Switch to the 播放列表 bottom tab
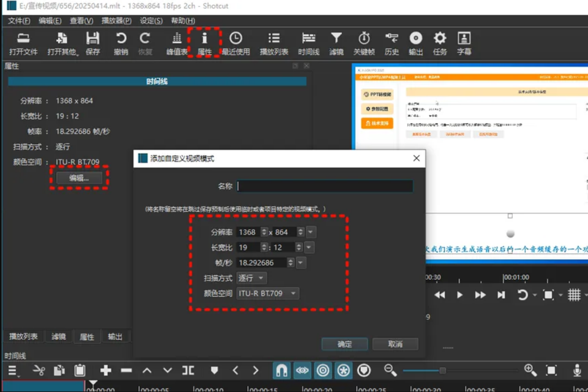Screen dimensions: 588x392 point(23,337)
